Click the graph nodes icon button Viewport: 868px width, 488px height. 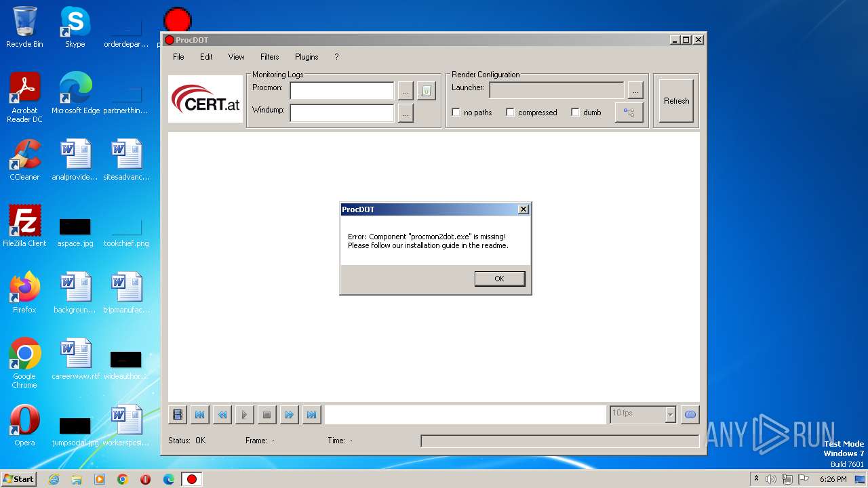[x=629, y=113]
